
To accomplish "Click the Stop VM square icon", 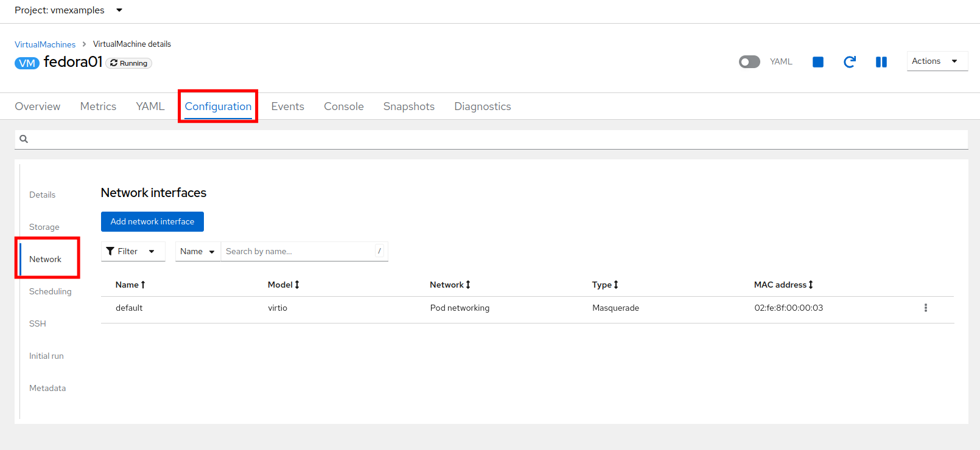I will click(818, 62).
